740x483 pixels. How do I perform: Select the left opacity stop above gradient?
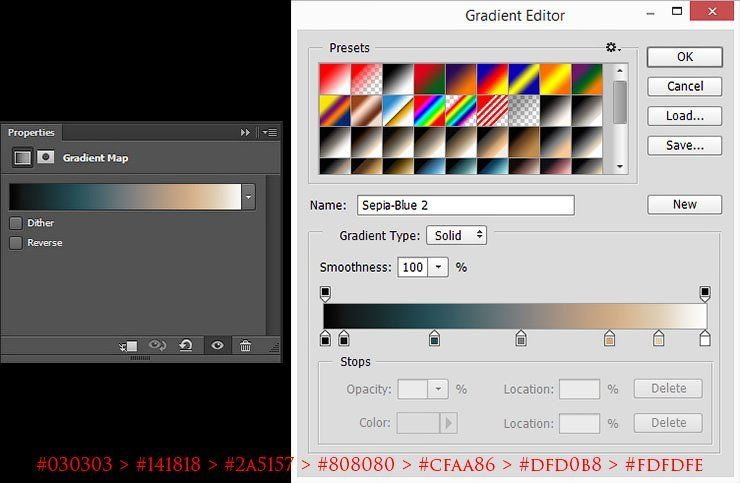(x=325, y=293)
